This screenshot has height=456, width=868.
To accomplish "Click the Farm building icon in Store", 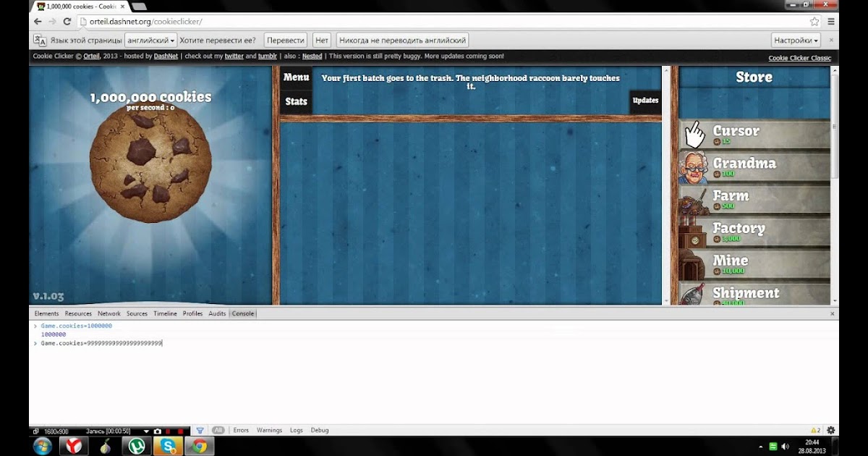I will coord(693,200).
